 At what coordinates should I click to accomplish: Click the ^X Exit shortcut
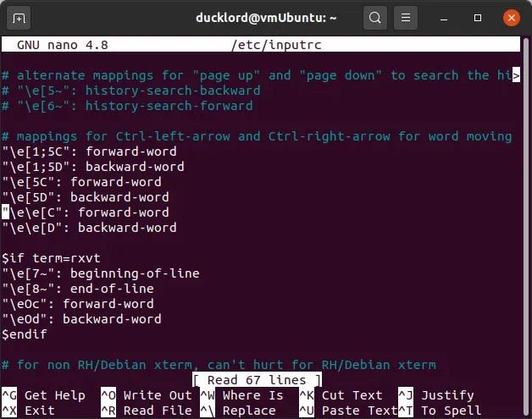pyautogui.click(x=28, y=411)
